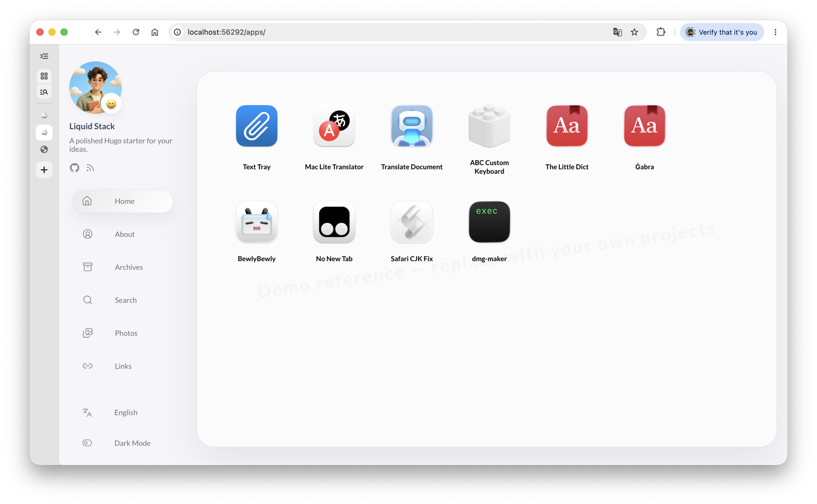Open the browser three-dot menu
Image resolution: width=817 pixels, height=504 pixels.
[775, 32]
